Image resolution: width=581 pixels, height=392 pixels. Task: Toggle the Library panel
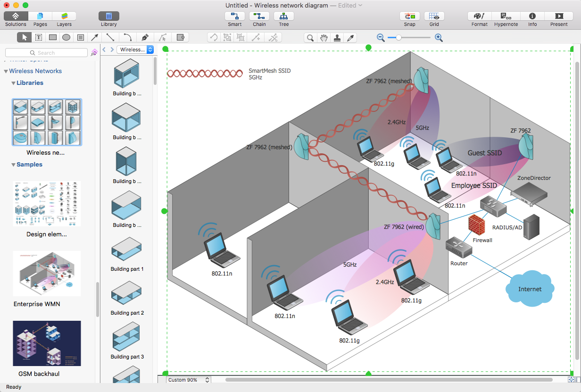coord(108,17)
